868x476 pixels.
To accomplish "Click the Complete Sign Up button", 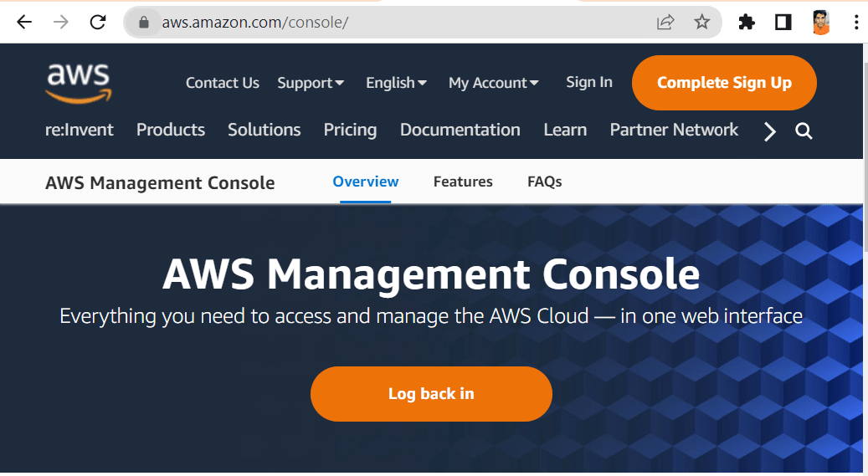I will pyautogui.click(x=724, y=83).
